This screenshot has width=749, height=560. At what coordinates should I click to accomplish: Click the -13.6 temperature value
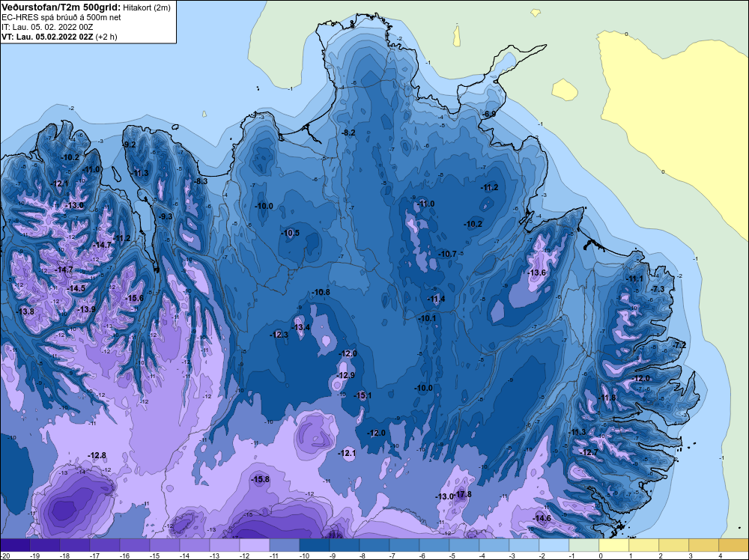536,273
